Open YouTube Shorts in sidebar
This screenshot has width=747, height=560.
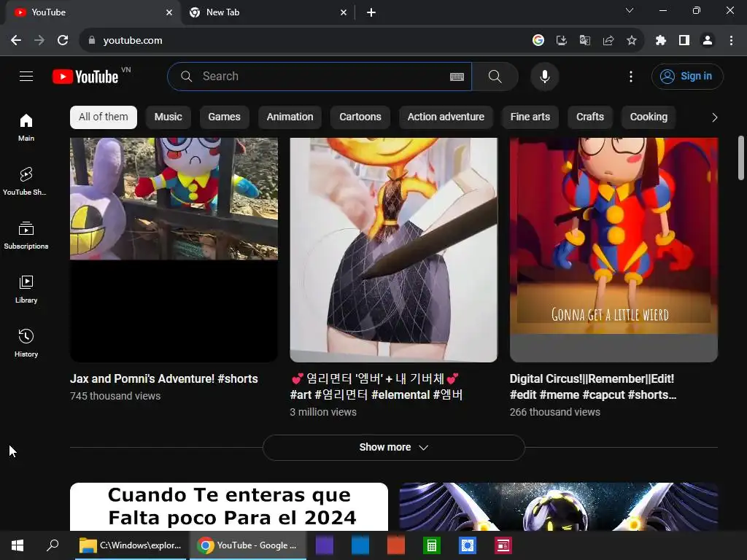coord(26,182)
